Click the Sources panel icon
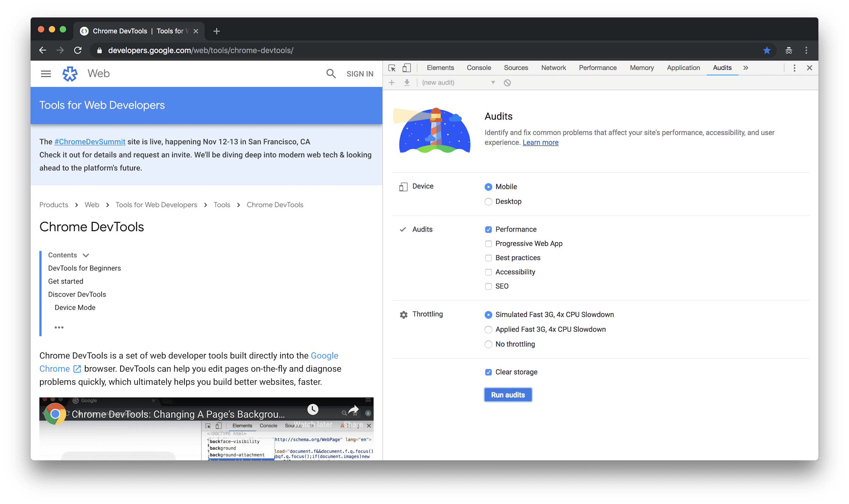The height and width of the screenshot is (504, 849). 514,67
